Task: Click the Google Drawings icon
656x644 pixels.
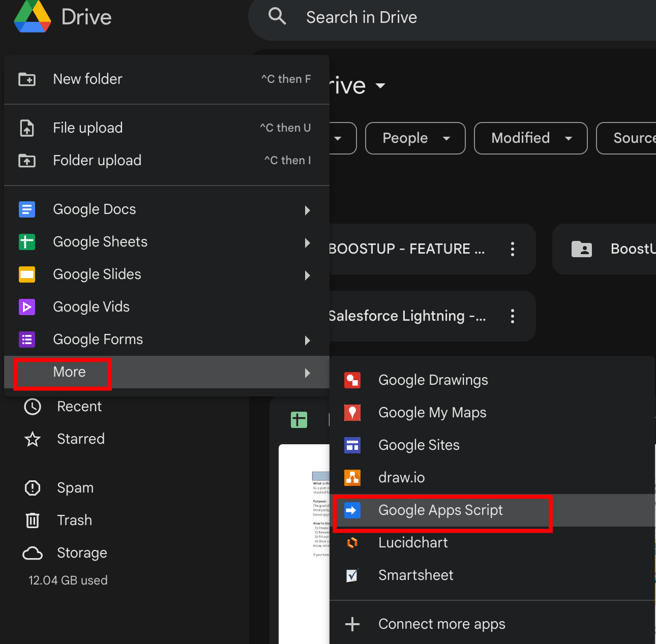Action: click(352, 380)
